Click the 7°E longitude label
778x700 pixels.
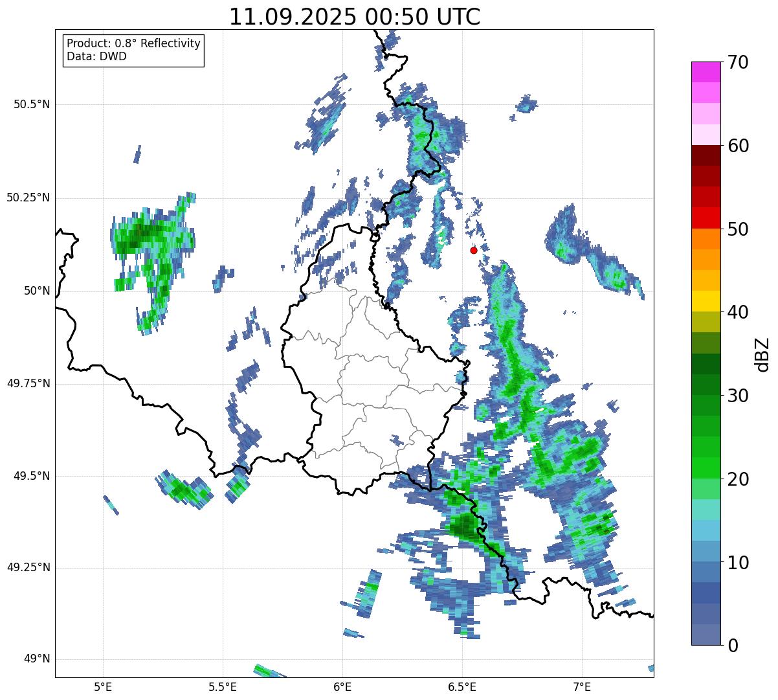(582, 686)
